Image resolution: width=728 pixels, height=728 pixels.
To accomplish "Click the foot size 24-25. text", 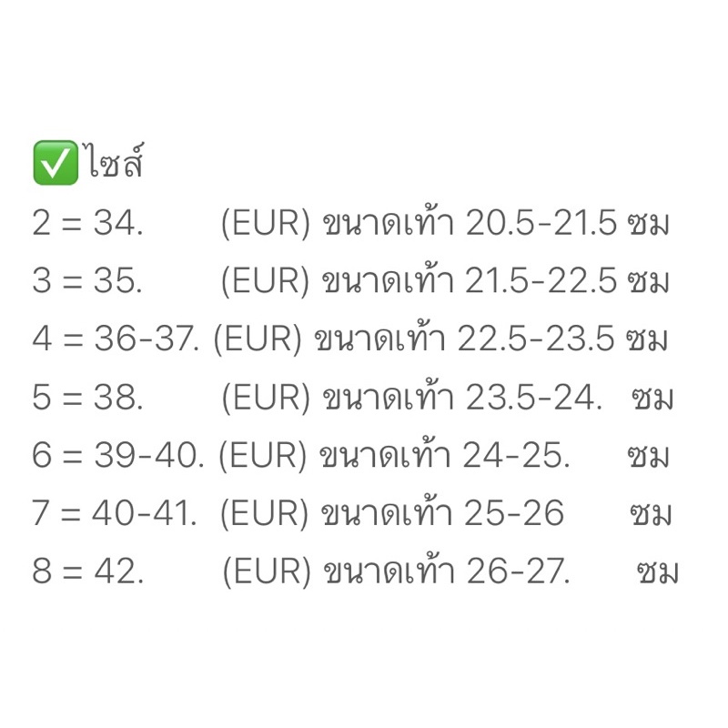I will [516, 456].
